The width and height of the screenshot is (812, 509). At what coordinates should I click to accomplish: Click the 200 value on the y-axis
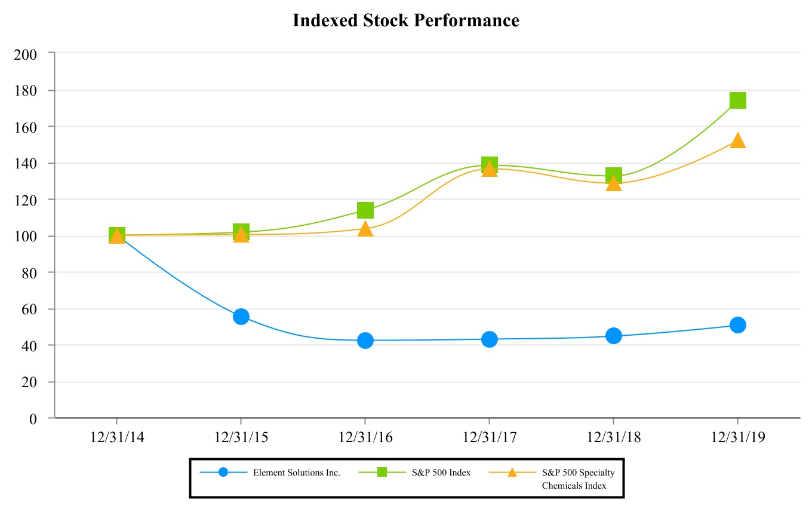(x=25, y=54)
